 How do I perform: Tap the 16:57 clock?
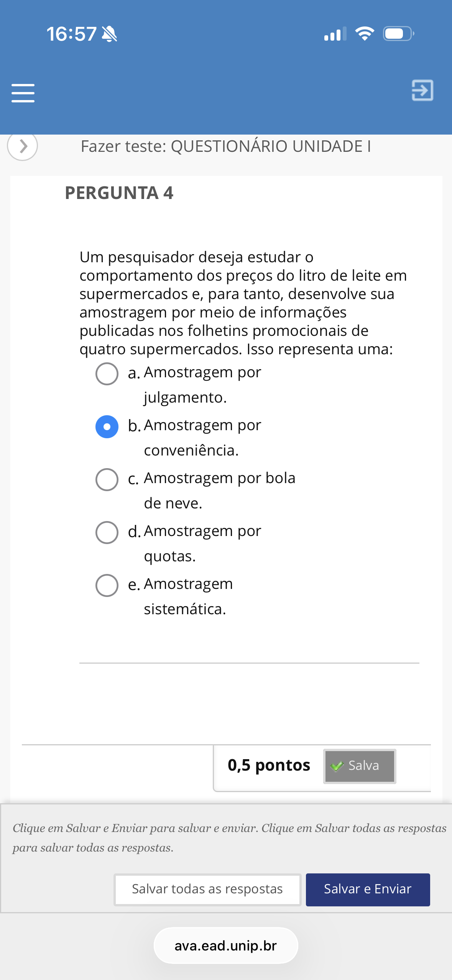pyautogui.click(x=71, y=34)
